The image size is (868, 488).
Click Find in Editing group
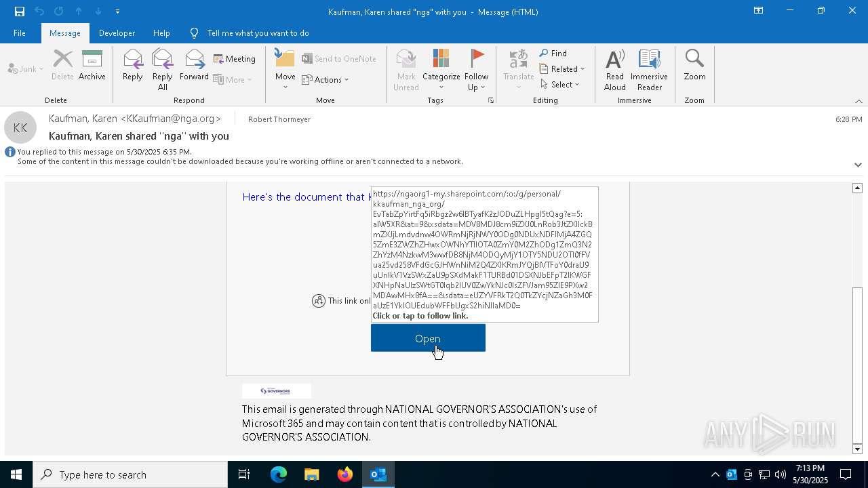(x=553, y=53)
